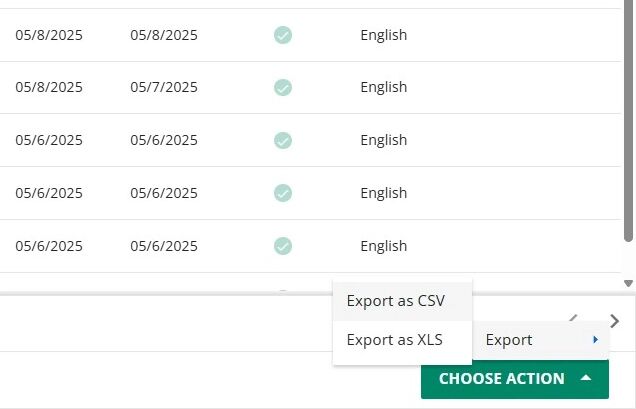Click English in the last full row
This screenshot has width=636, height=409.
click(x=384, y=246)
